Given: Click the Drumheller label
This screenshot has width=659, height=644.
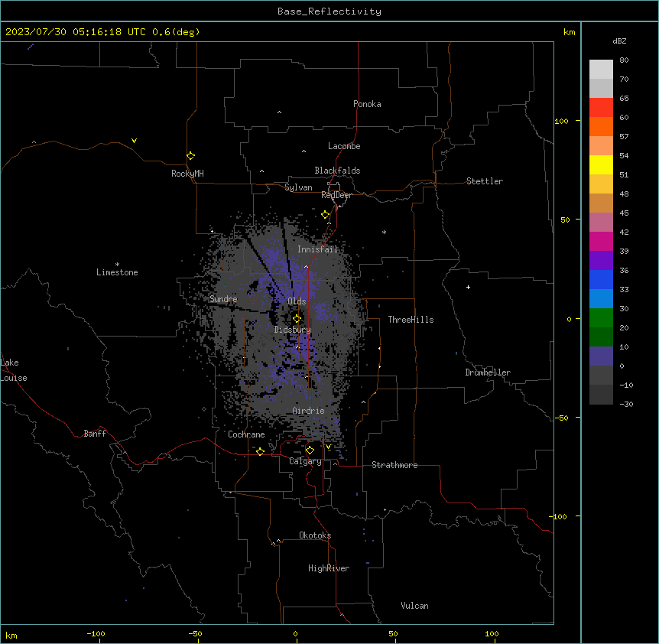Looking at the screenshot, I should point(488,372).
